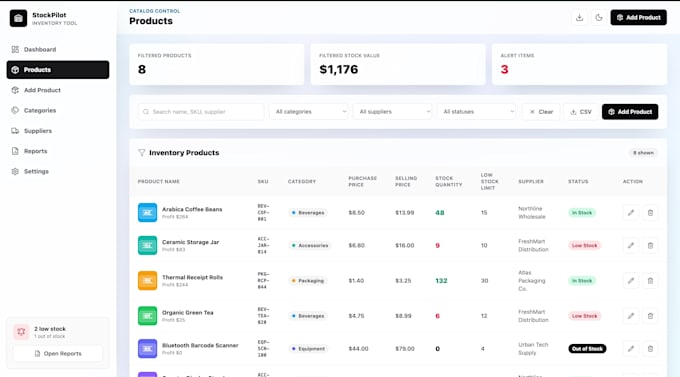Click In Stock badge for Arabica Coffee Beans

tap(582, 213)
